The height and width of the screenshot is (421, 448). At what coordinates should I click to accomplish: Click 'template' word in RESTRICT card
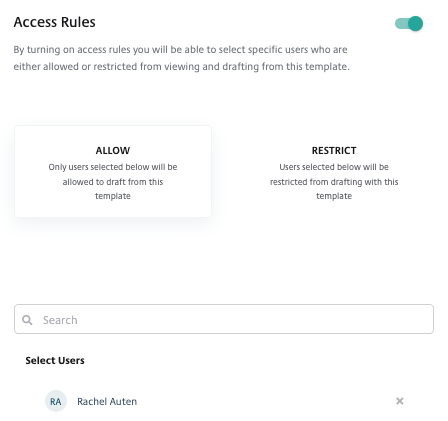coord(334,196)
